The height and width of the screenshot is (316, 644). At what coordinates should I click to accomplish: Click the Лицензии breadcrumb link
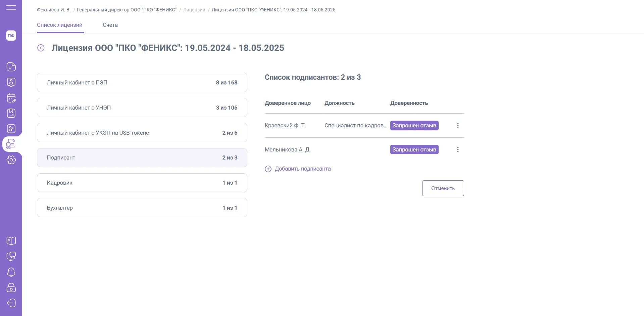194,10
